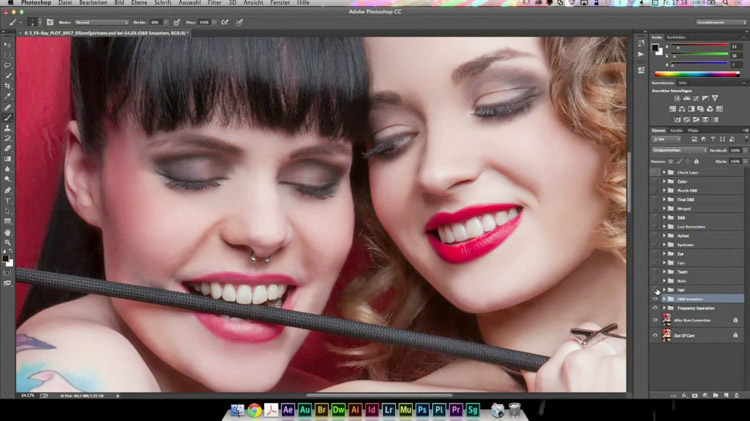Expand the Frequency Separation group
The height and width of the screenshot is (421, 750).
pyautogui.click(x=664, y=308)
